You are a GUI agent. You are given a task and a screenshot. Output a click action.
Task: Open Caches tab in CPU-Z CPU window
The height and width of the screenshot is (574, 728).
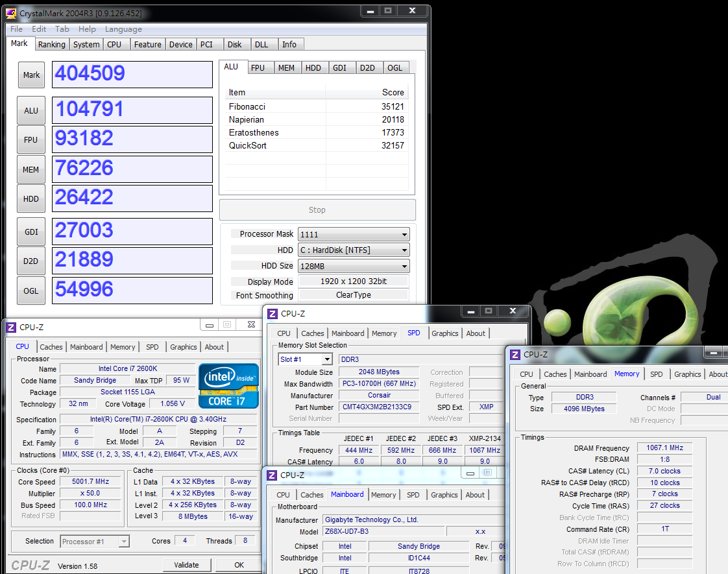pyautogui.click(x=51, y=347)
